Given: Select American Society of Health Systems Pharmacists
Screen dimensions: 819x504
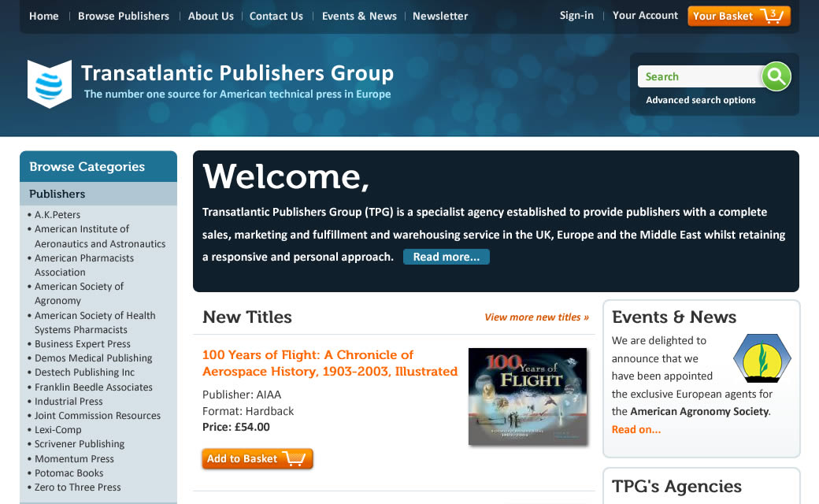Looking at the screenshot, I should coord(95,322).
